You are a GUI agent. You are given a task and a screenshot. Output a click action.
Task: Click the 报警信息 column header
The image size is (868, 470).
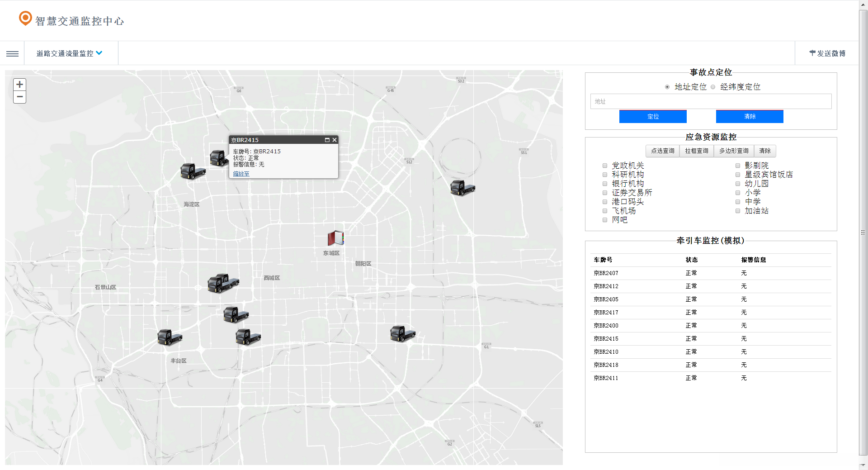coord(754,260)
